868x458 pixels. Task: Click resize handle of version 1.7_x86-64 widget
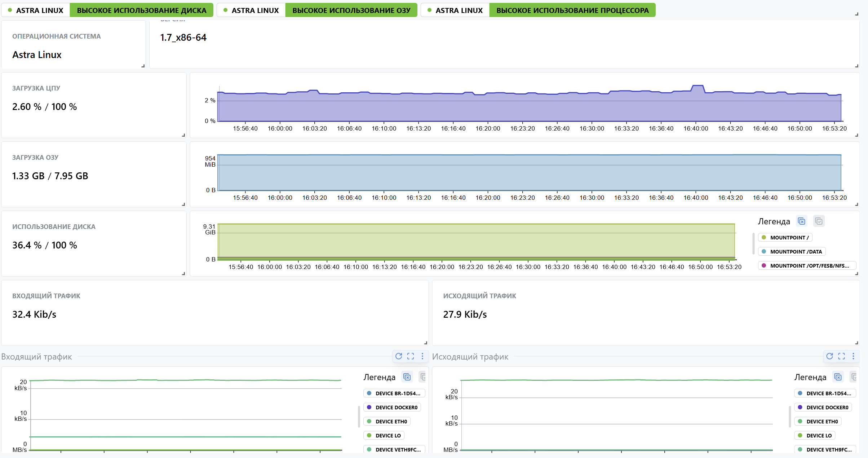[x=857, y=66]
